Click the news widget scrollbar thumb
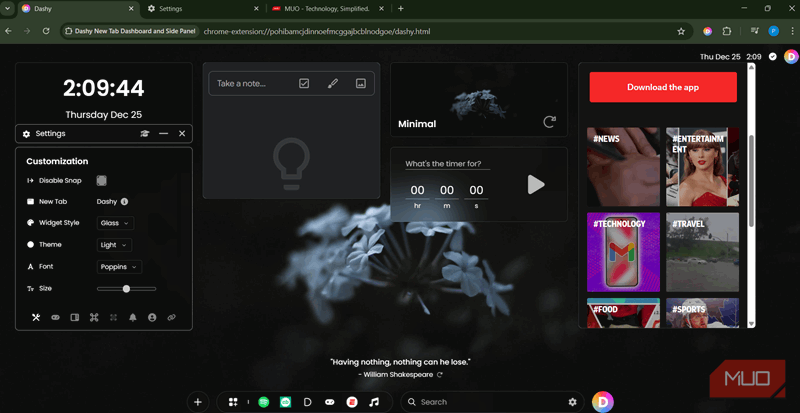Screen dimensions: 800x413 point(751,181)
